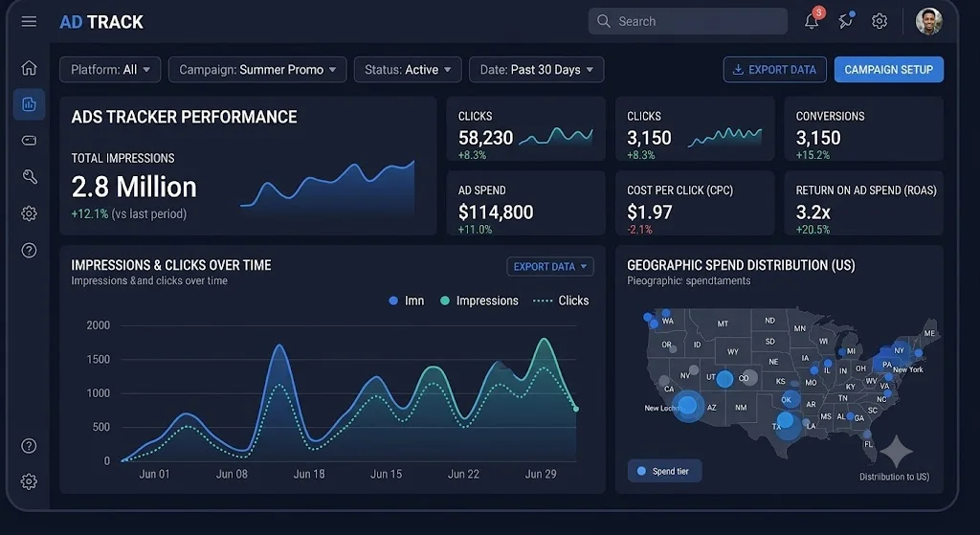Screen dimensions: 980x535
Task: Click the Distribution to US) caption
Action: coord(894,477)
